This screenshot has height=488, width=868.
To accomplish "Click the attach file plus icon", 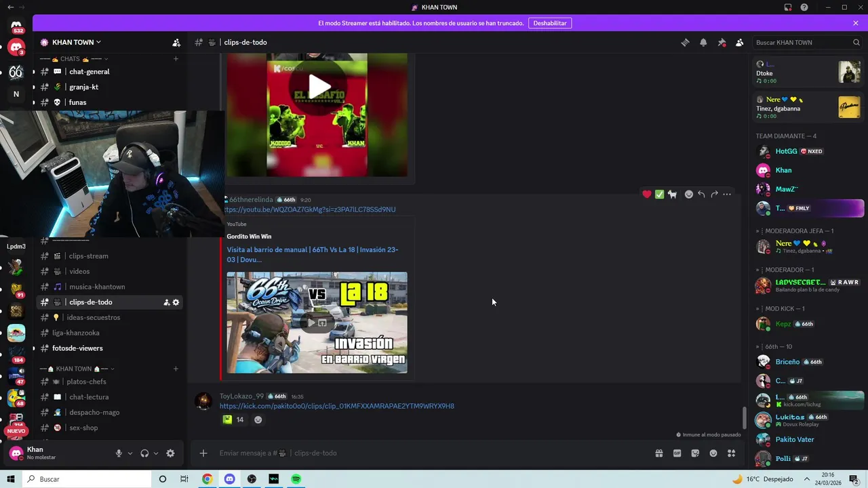I will tap(203, 453).
